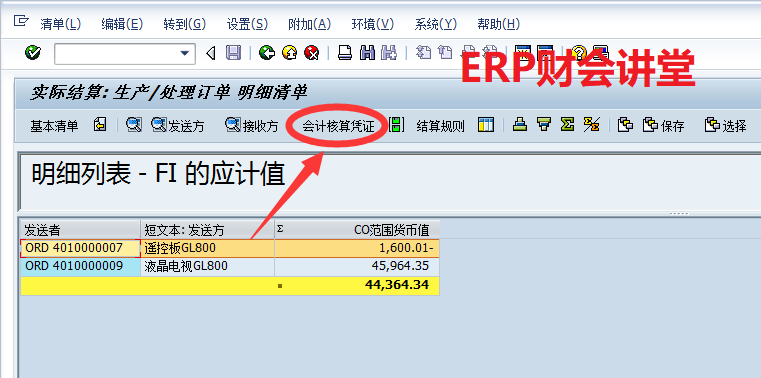Click the 会计核算凭证 button
Image resolution: width=761 pixels, height=378 pixels.
tap(338, 126)
